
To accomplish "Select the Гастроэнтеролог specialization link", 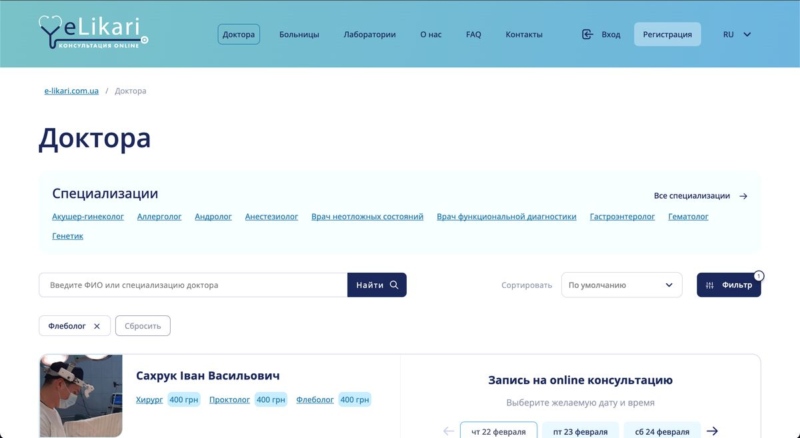I will [622, 216].
